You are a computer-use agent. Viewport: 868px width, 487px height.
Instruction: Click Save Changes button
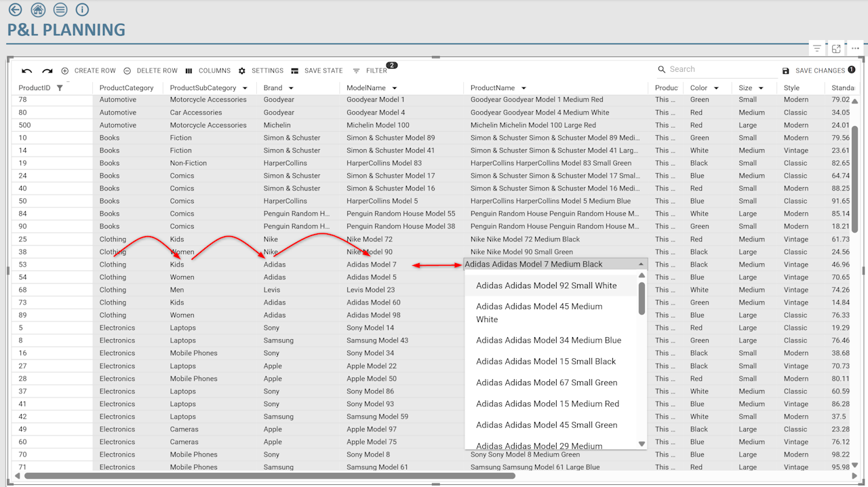819,71
